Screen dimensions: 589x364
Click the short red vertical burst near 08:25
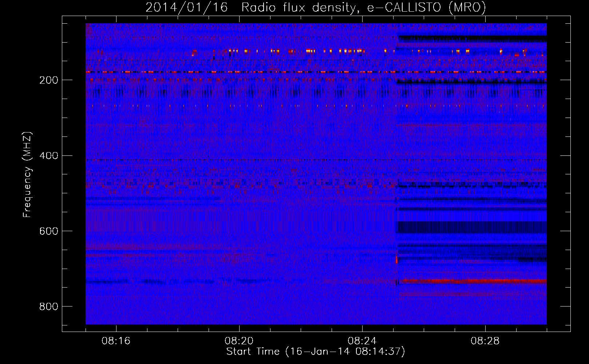[x=396, y=260]
